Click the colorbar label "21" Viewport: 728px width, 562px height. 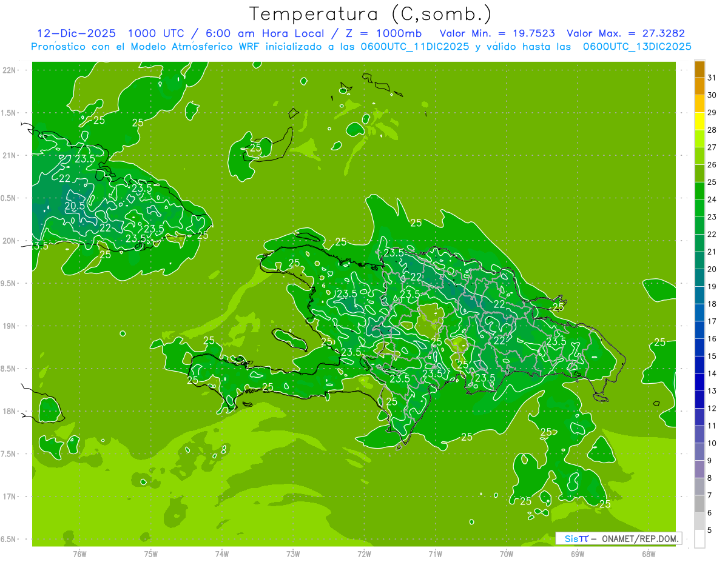click(712, 252)
